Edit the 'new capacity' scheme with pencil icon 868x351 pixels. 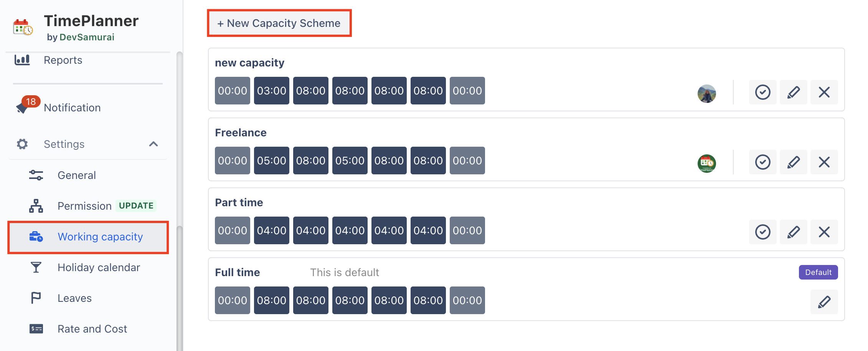pos(793,92)
